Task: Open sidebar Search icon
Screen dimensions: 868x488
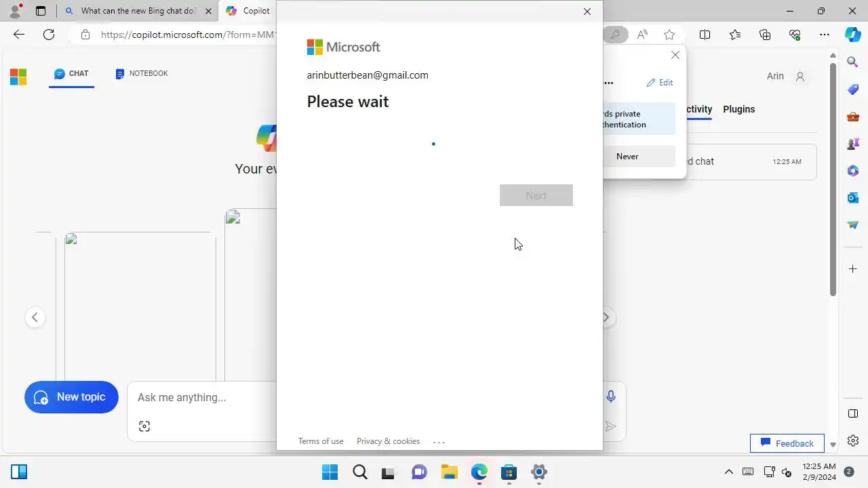Action: pos(853,62)
